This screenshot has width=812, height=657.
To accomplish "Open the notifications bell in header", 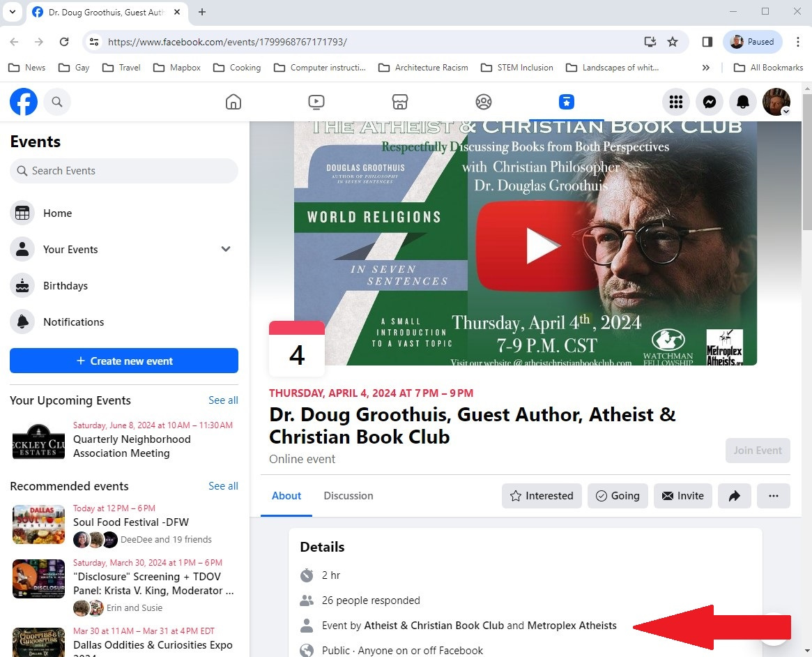I will point(742,102).
